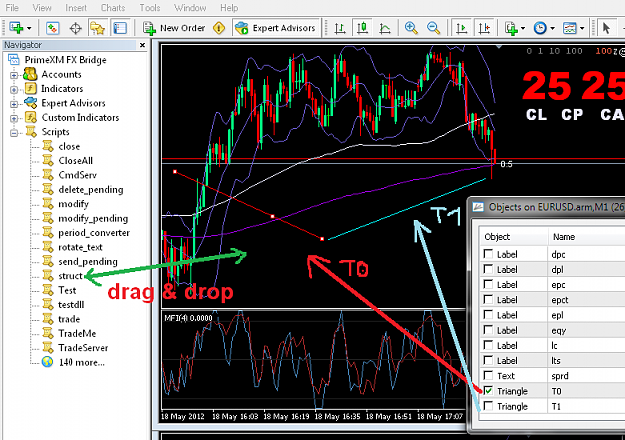Click the Indicators list toolbar icon
The image size is (625, 440).
511,28
